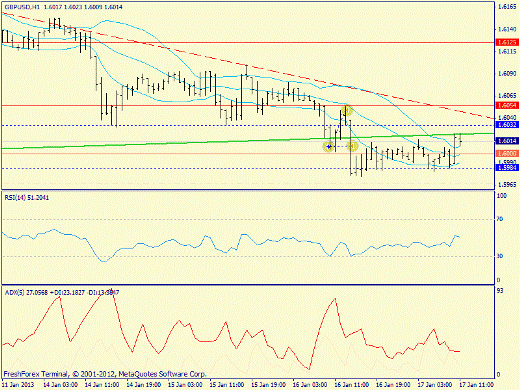Click the RSI scale value 70
This screenshot has width=520, height=390.
click(500, 219)
